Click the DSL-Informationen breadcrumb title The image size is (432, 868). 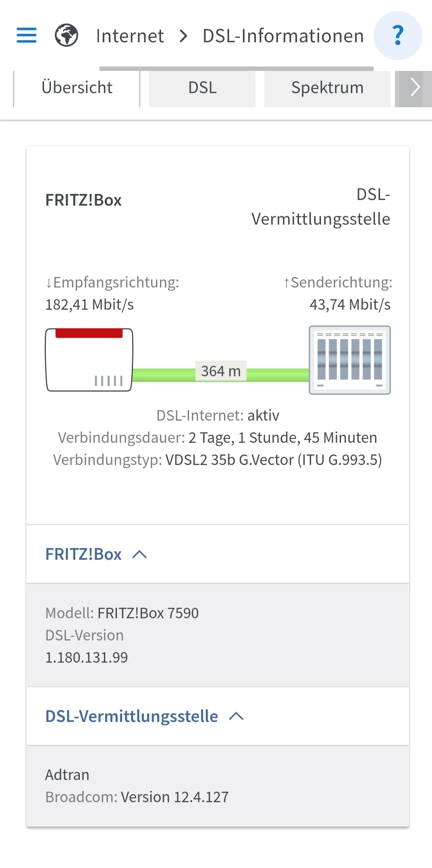pos(283,36)
